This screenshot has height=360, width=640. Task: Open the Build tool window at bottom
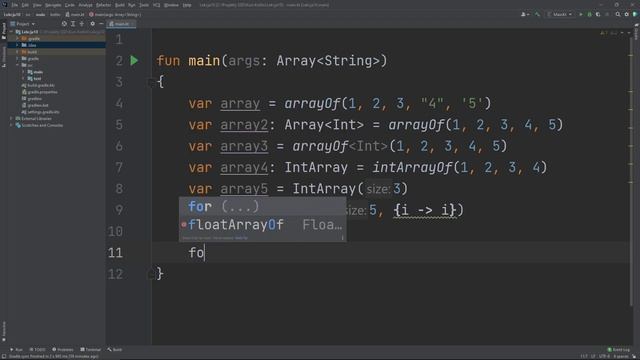pos(115,350)
